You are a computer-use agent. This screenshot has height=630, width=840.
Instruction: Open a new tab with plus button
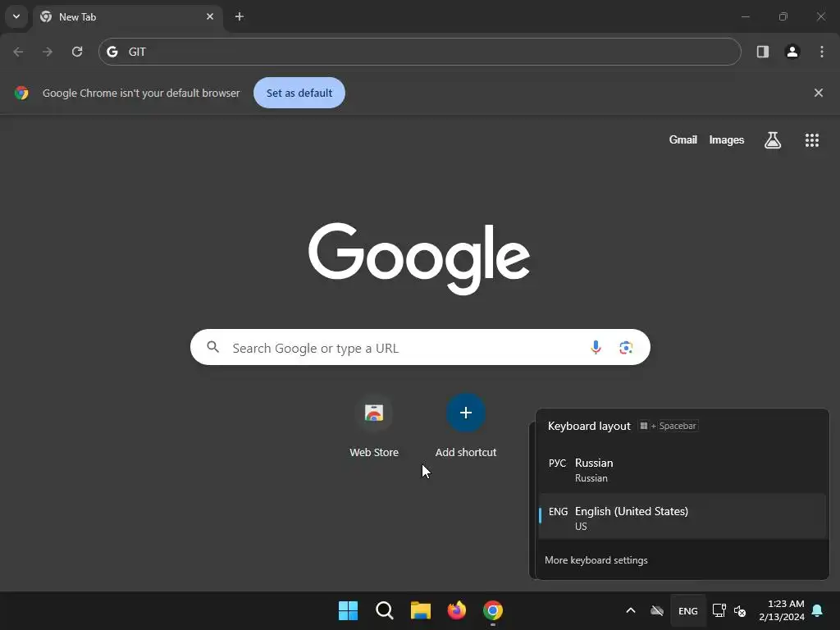coord(240,16)
